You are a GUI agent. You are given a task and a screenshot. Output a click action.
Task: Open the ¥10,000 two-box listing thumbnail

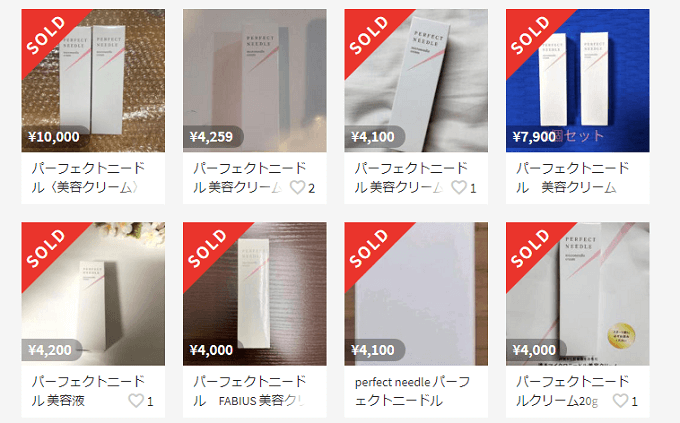coord(93,81)
